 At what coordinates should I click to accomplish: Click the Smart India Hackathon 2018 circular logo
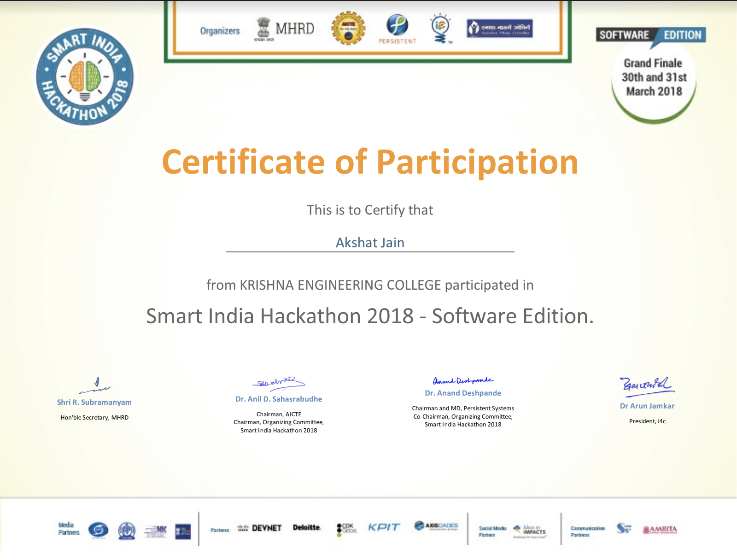coord(85,76)
